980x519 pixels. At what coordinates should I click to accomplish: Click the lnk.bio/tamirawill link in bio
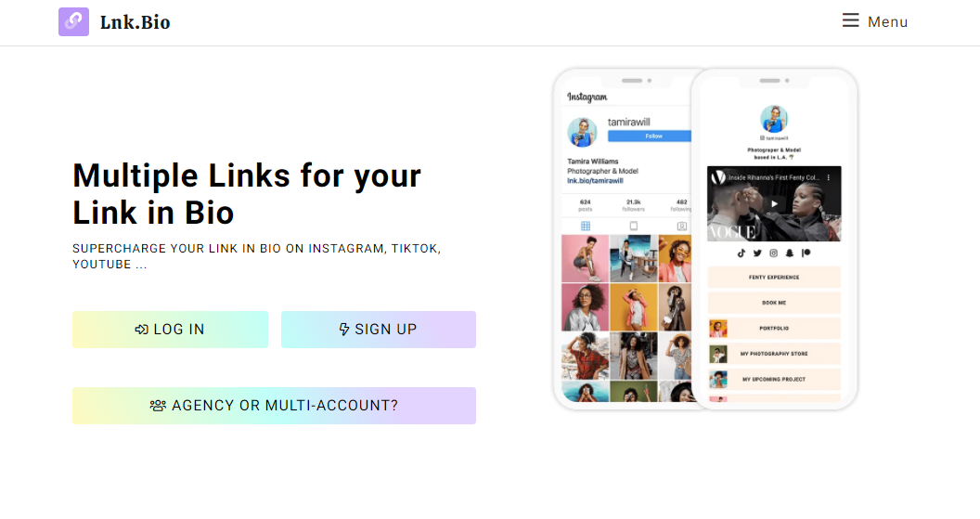pos(595,181)
